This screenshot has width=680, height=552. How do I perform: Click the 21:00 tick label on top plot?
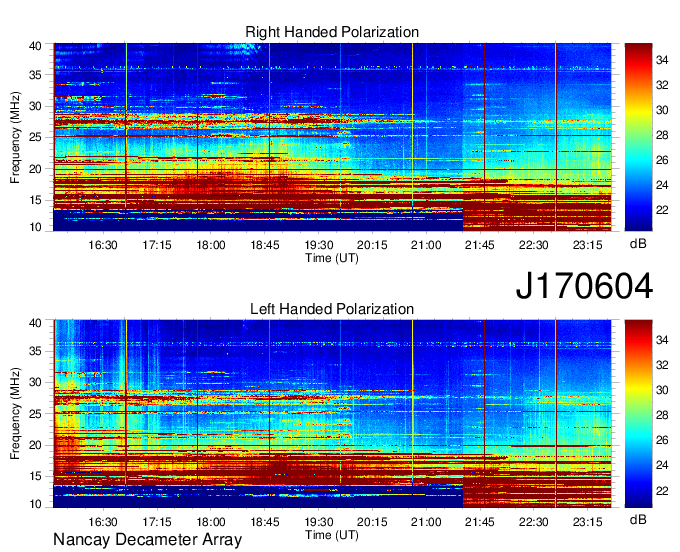click(426, 245)
